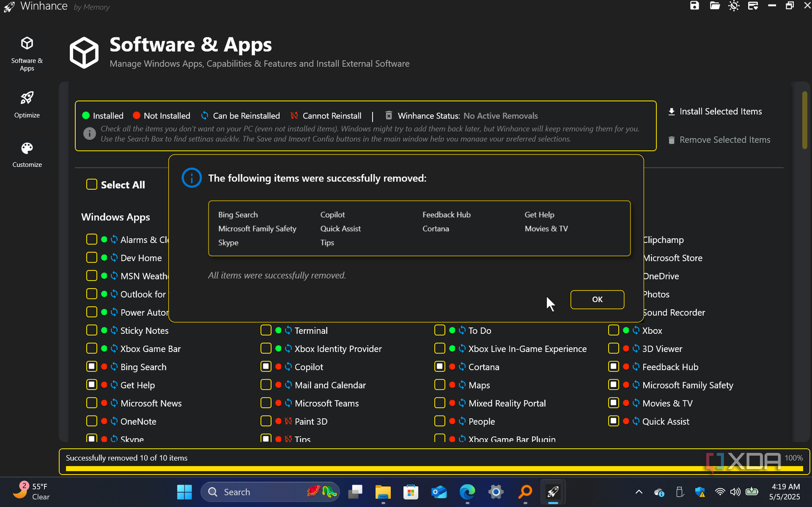Open the Customize palette icon
The width and height of the screenshot is (812, 507).
(x=27, y=149)
